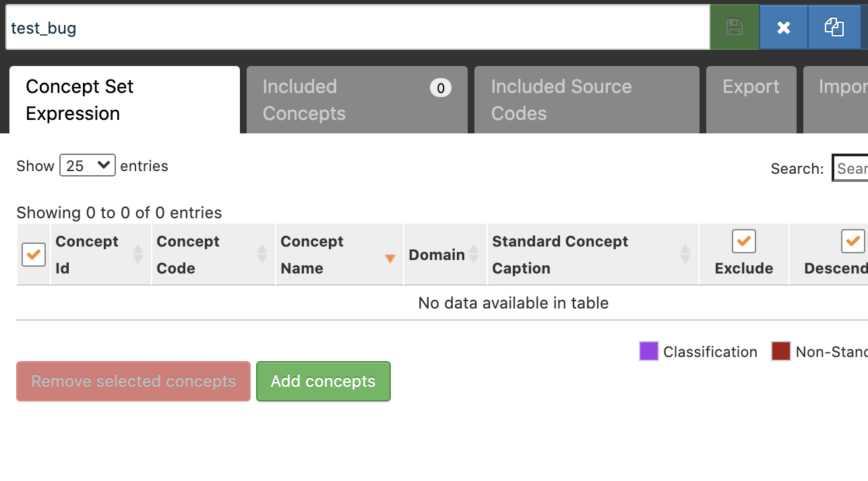Sort table by Domain

pos(437,254)
